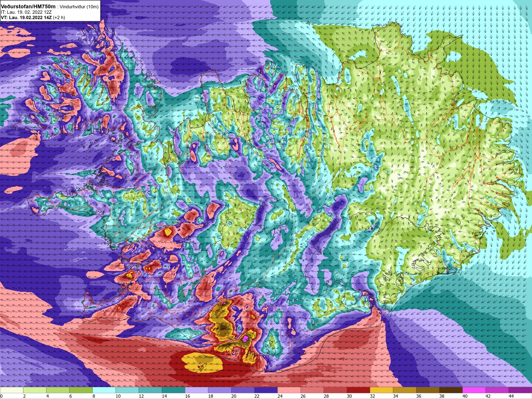Click the light cyan 8–10 legend swatch

(104, 390)
